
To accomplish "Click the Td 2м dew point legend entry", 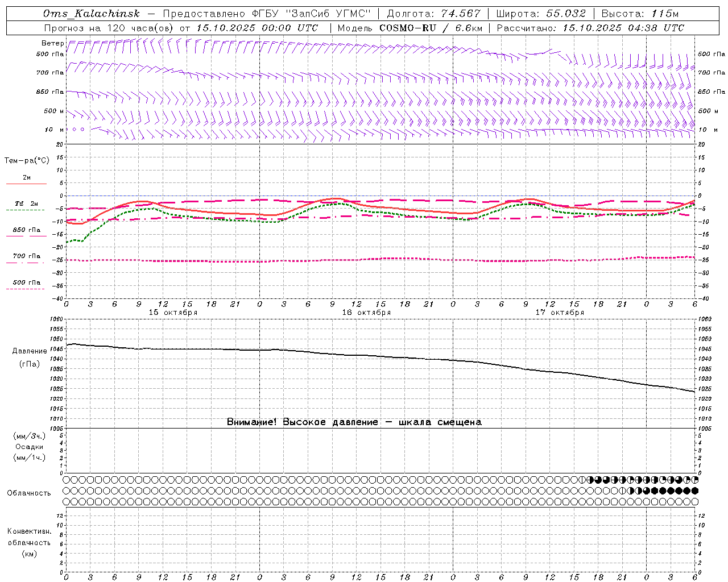I will 27,203.
